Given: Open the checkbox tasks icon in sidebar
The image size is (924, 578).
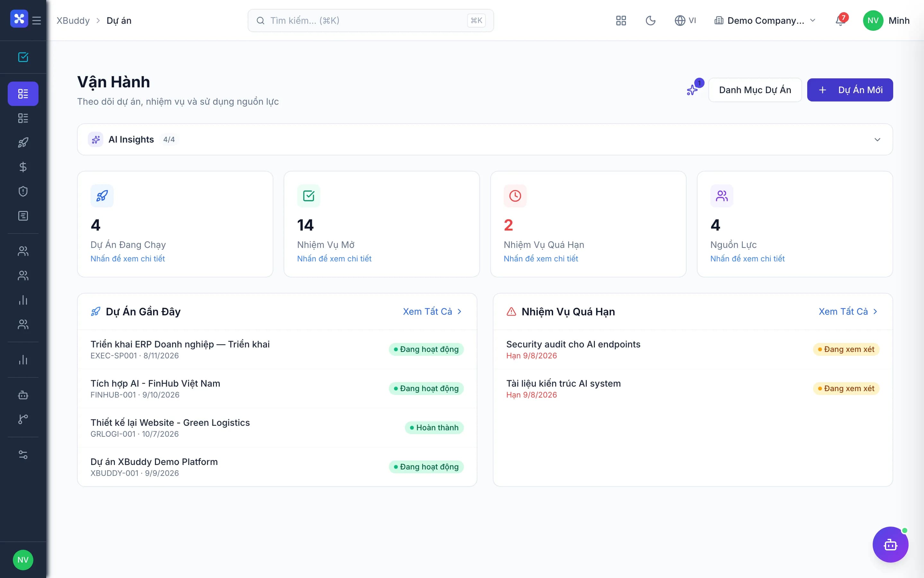Looking at the screenshot, I should 23,57.
